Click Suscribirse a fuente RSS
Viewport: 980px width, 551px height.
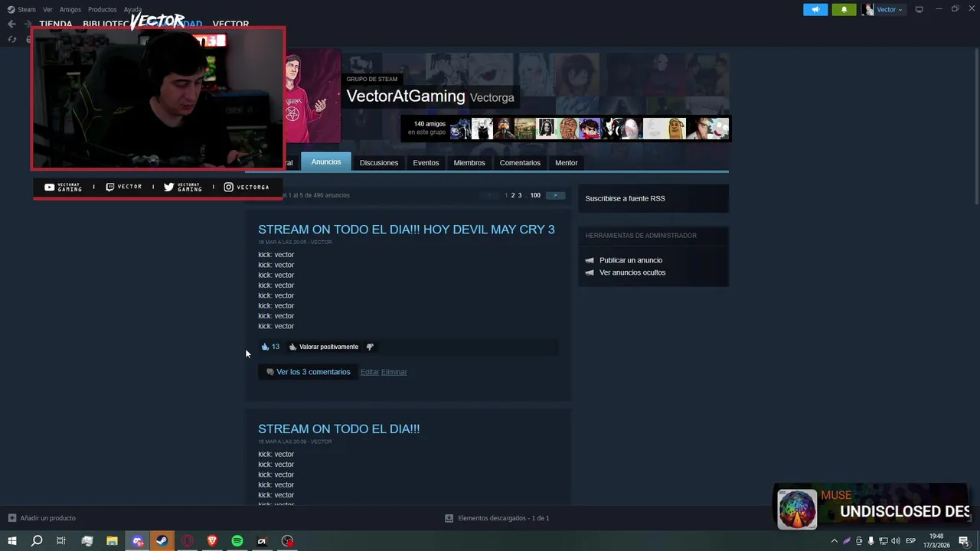tap(625, 198)
